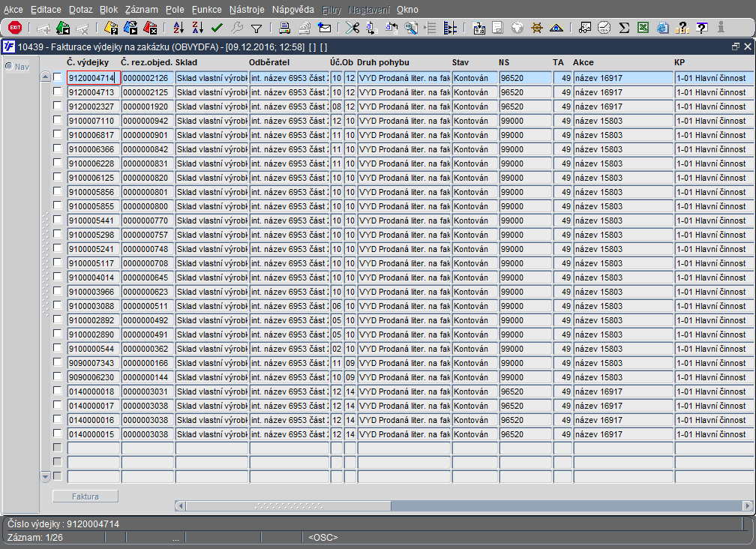756x549 pixels.
Task: Tick the checkbox for row 9120002327
Action: tap(57, 105)
